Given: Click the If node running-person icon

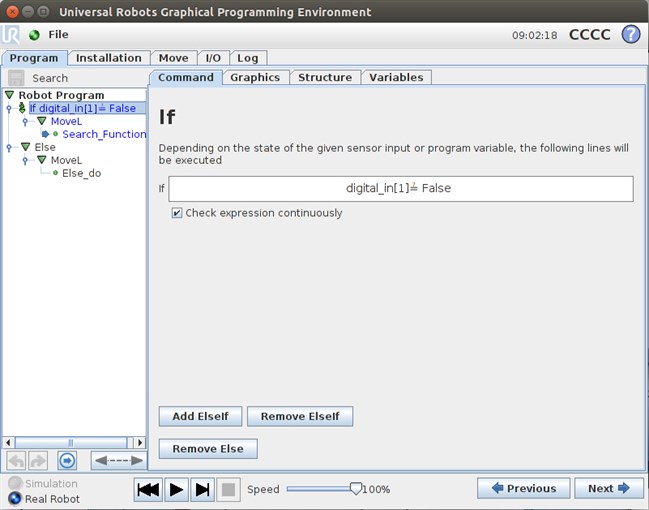Looking at the screenshot, I should [22, 108].
